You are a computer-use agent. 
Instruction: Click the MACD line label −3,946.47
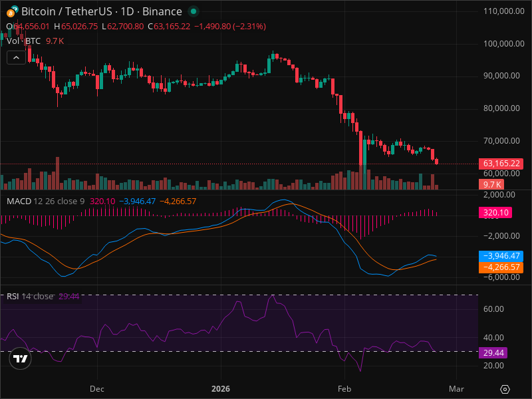[x=501, y=256]
